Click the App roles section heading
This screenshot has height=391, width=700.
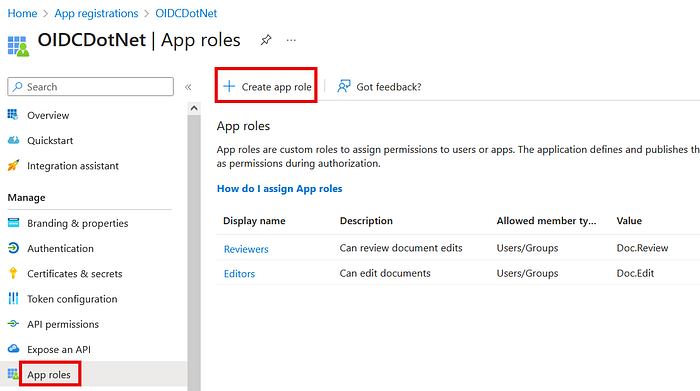243,126
